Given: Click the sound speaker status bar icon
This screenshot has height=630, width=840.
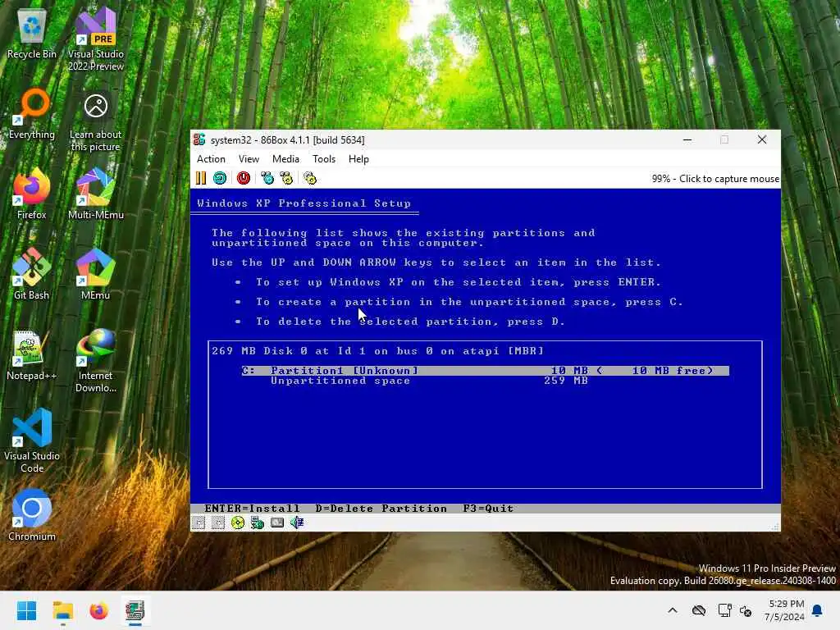Looking at the screenshot, I should coord(297,523).
